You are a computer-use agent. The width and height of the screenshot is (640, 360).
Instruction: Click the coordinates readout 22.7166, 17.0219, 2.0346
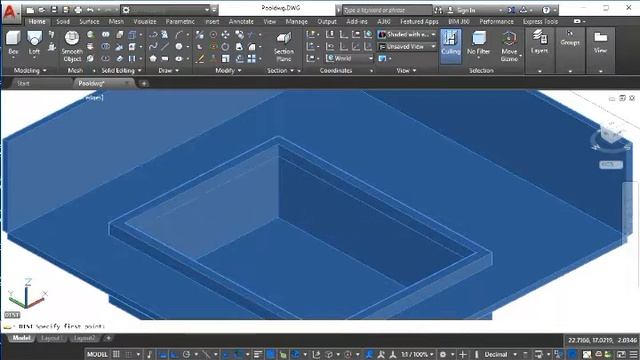pos(602,340)
